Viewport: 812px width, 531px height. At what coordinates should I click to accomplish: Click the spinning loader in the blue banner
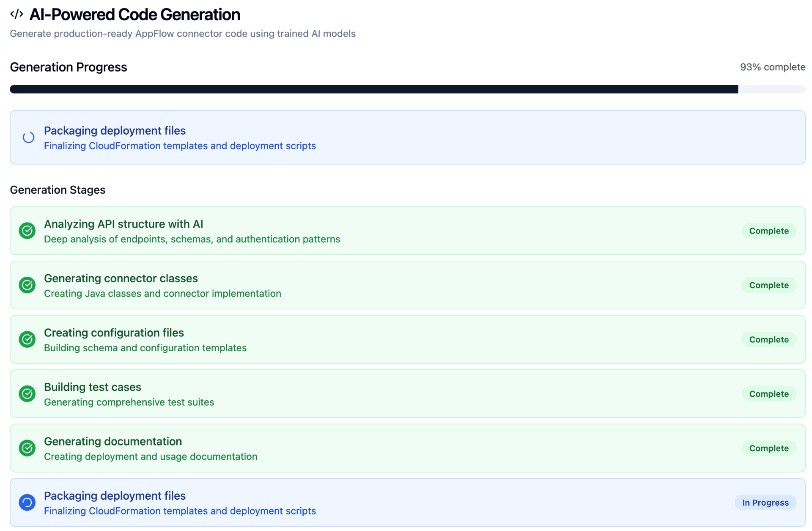click(28, 137)
